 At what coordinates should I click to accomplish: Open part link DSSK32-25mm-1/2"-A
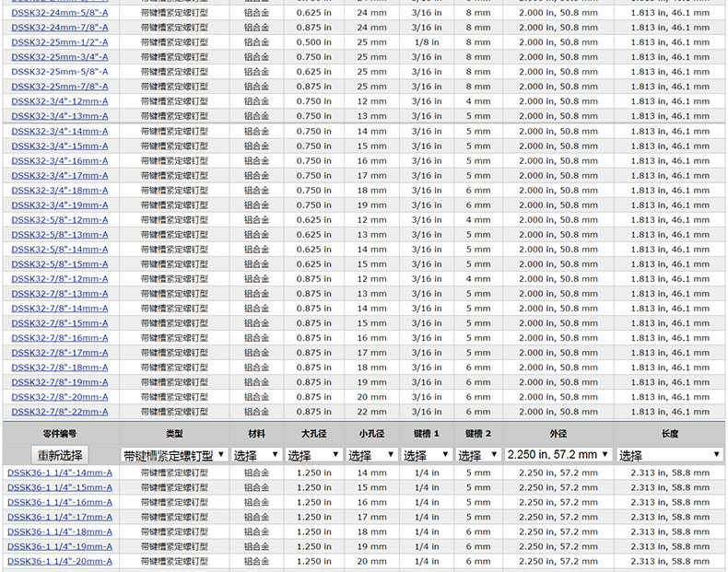(x=59, y=42)
